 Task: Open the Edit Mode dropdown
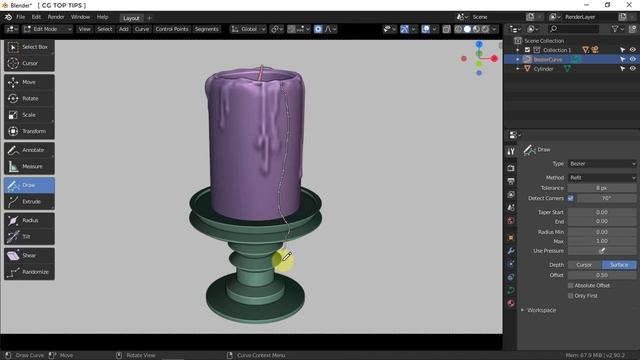pos(47,29)
